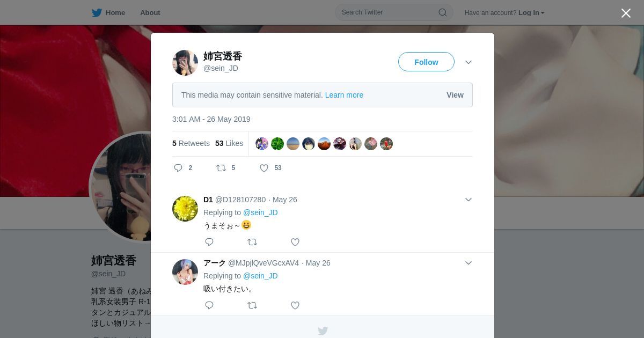This screenshot has height=338, width=644.
Task: Click the reply icon under the main tweet
Action: [178, 168]
